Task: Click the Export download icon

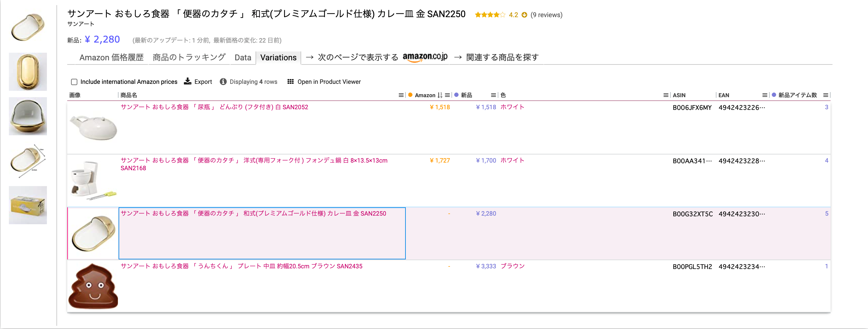Action: [187, 81]
